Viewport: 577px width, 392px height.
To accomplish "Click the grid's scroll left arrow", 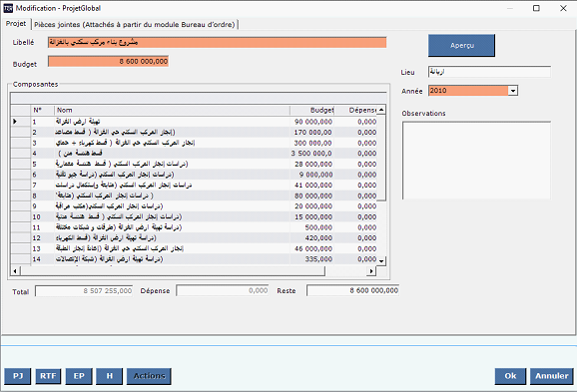I will pyautogui.click(x=15, y=271).
